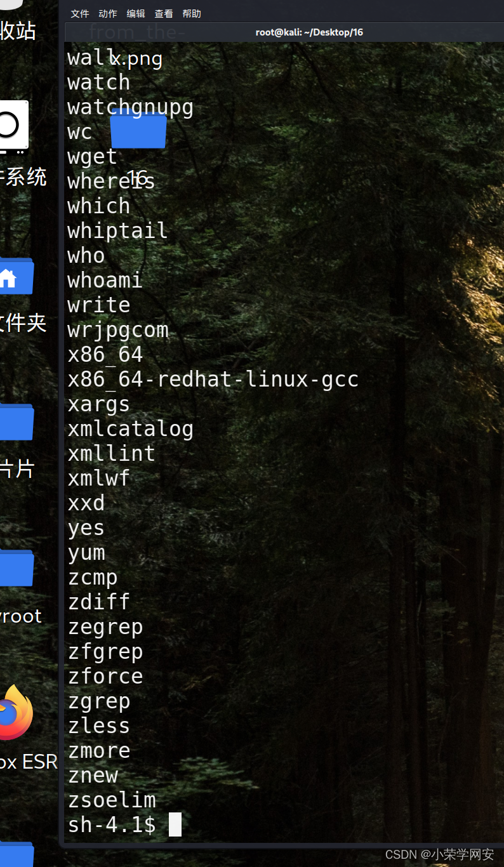Click the xmlwf line in terminal

(x=98, y=478)
